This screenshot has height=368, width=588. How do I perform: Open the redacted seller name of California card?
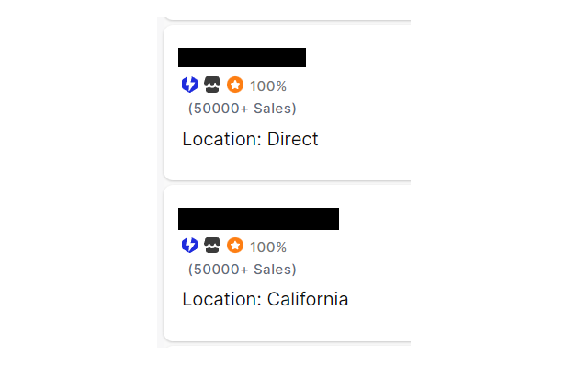(258, 219)
